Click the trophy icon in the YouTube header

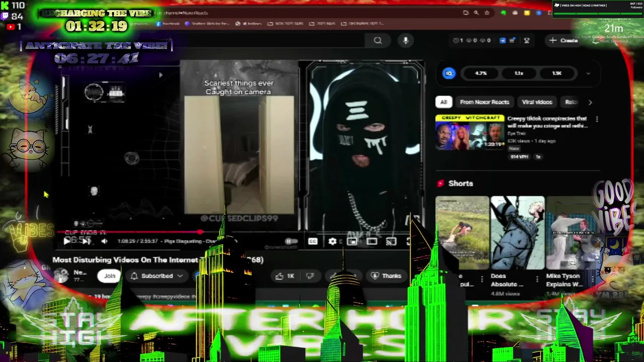(527, 40)
